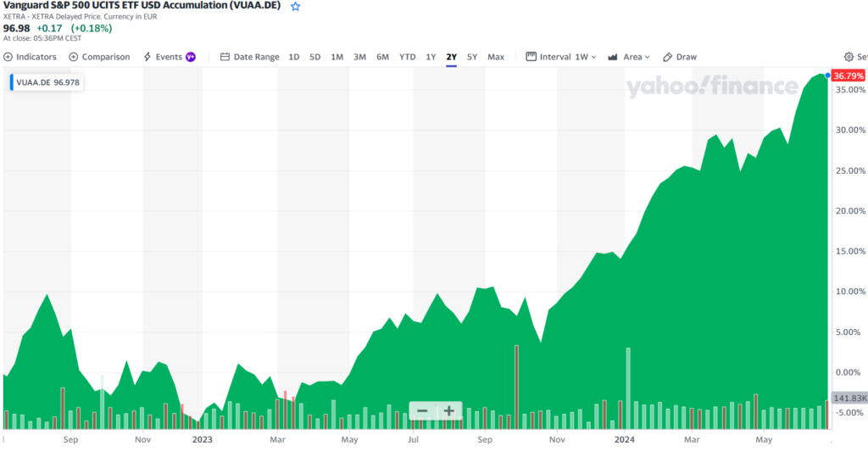This screenshot has height=452, width=868.
Task: Select the 5Y time range
Action: (472, 57)
